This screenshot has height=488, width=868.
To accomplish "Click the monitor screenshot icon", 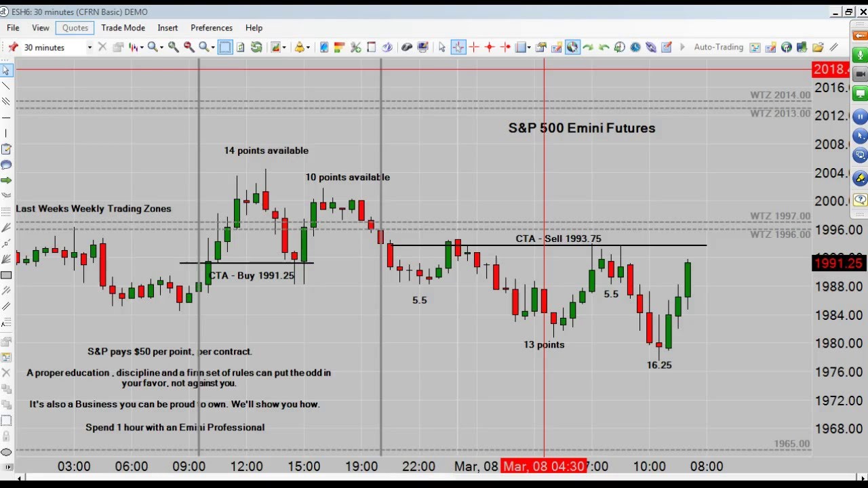I will 423,47.
